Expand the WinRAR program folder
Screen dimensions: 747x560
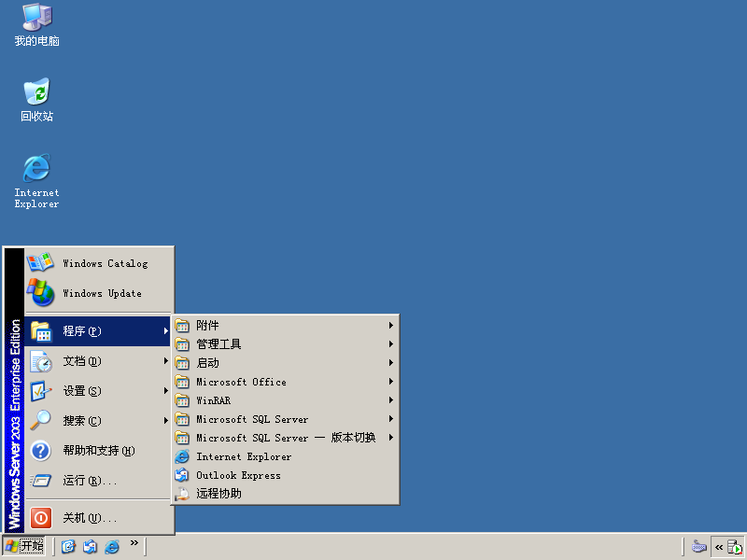tap(285, 400)
